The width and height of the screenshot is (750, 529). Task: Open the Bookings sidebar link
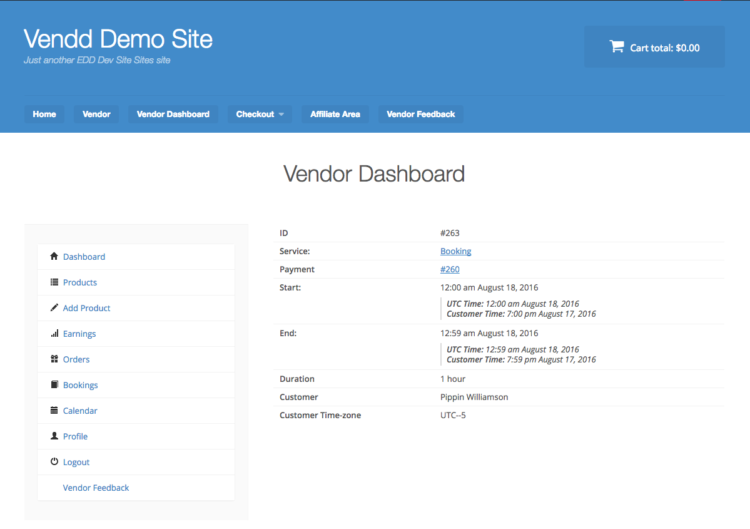80,385
